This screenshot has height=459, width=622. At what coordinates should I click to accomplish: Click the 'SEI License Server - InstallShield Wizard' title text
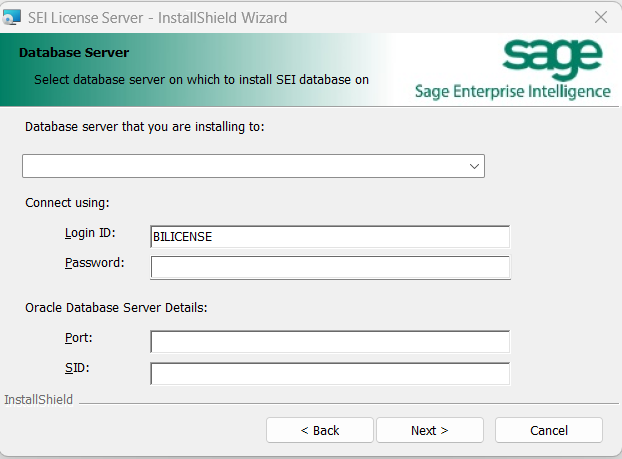157,18
